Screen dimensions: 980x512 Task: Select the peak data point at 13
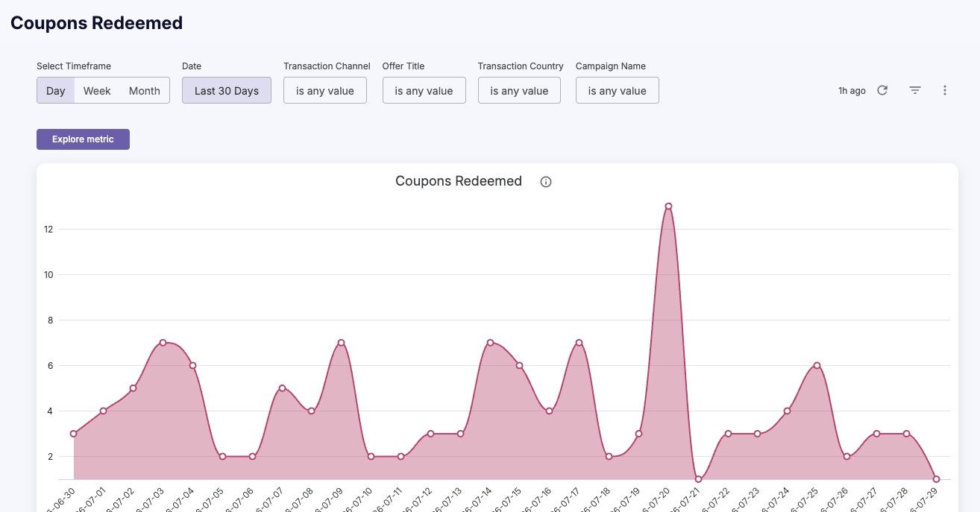click(x=668, y=206)
